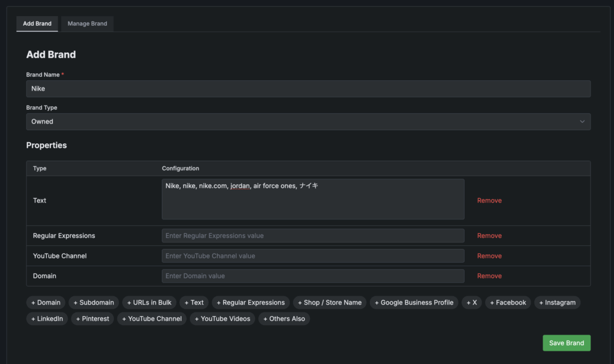The width and height of the screenshot is (614, 364).
Task: Add an Instagram property
Action: (x=557, y=303)
